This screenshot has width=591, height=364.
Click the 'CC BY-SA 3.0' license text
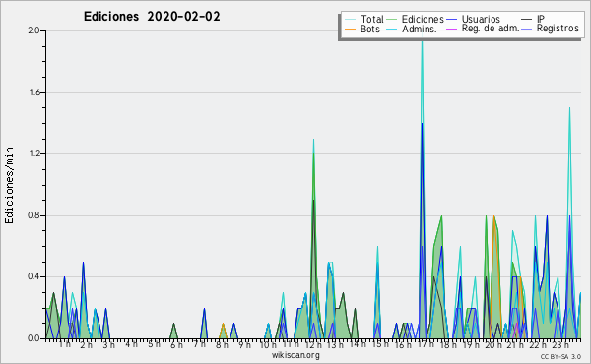tap(560, 356)
